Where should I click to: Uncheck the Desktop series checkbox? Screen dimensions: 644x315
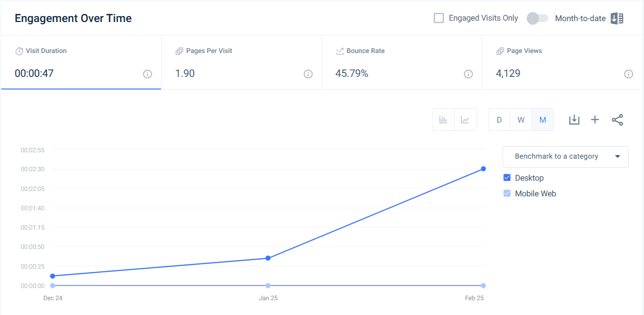(507, 177)
